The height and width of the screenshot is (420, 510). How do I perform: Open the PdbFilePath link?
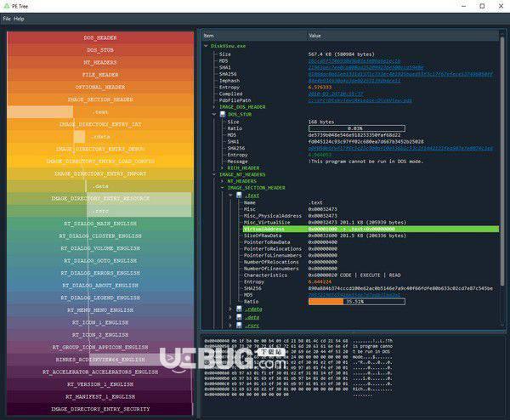click(360, 100)
